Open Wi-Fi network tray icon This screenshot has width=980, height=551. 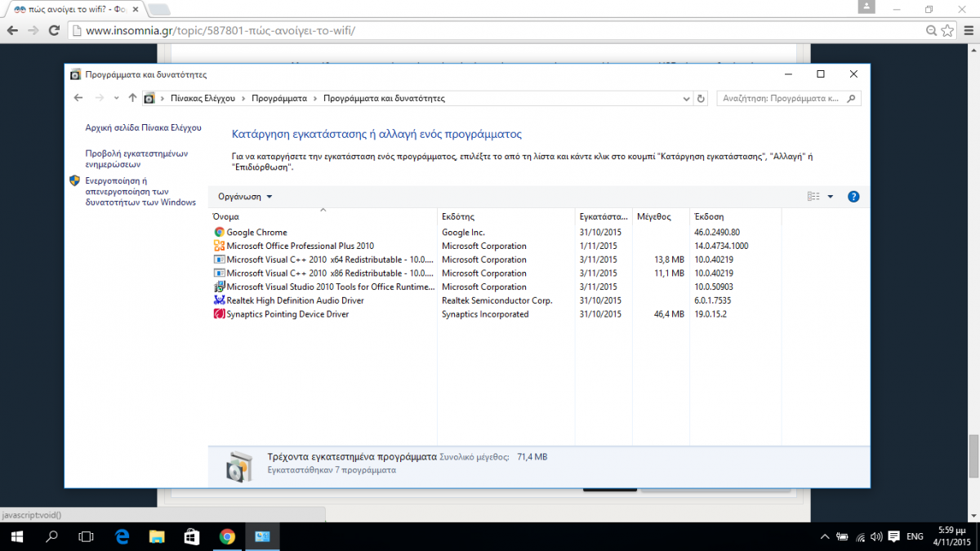coord(860,536)
